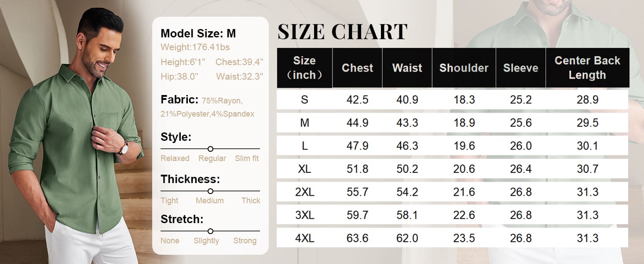Select the "Slim fit" style label

(246, 158)
